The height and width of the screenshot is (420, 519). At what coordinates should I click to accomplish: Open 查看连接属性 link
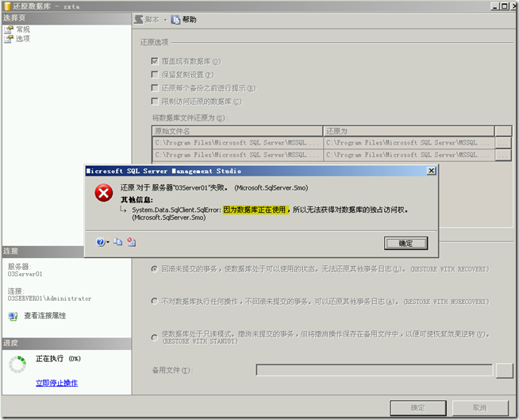(x=45, y=316)
